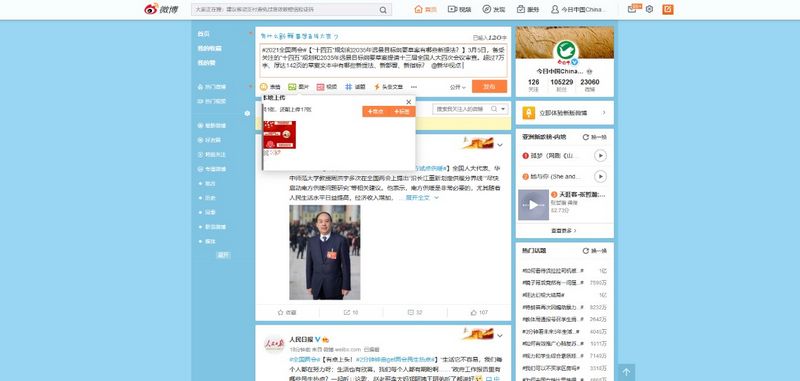Open 服务 in top navigation
The height and width of the screenshot is (381, 800).
coord(528,9)
